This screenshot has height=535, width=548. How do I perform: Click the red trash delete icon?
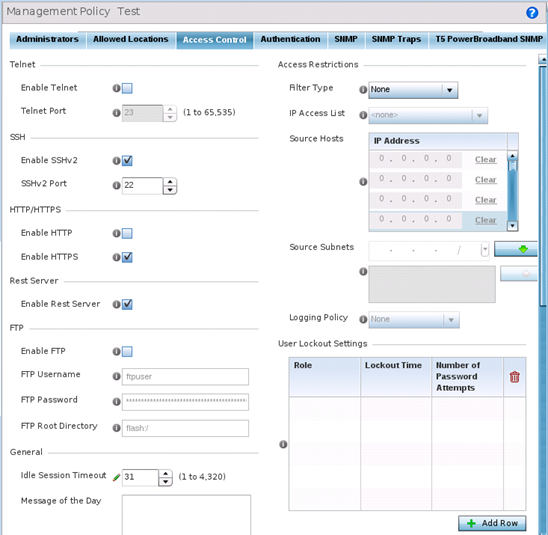tap(514, 377)
